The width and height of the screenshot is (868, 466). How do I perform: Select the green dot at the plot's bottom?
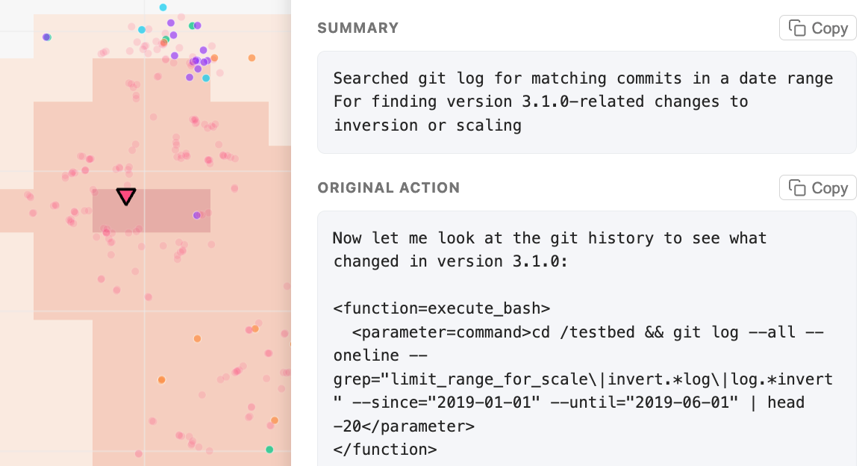tap(269, 450)
